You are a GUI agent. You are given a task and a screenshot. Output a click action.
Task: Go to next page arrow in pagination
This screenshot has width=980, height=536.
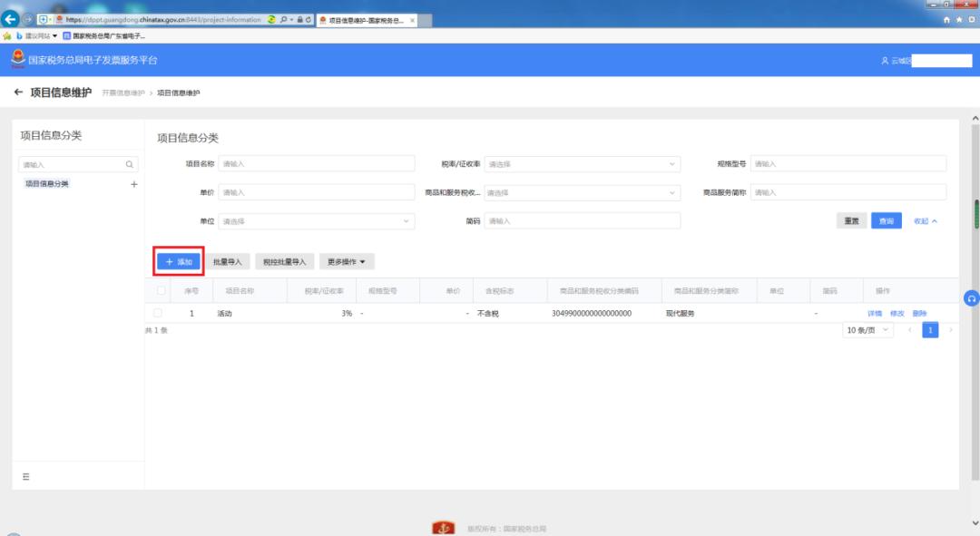pyautogui.click(x=951, y=330)
